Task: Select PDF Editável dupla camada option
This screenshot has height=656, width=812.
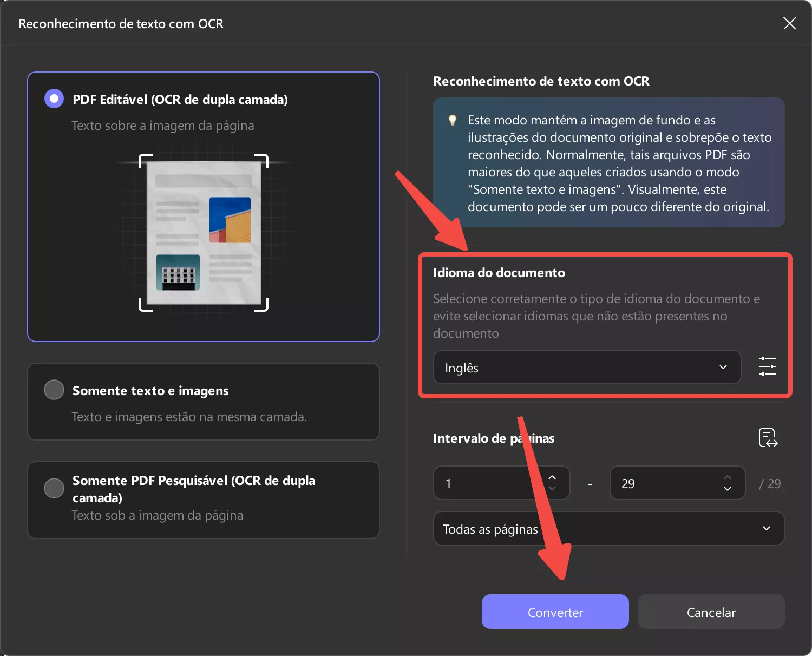Action: [54, 99]
